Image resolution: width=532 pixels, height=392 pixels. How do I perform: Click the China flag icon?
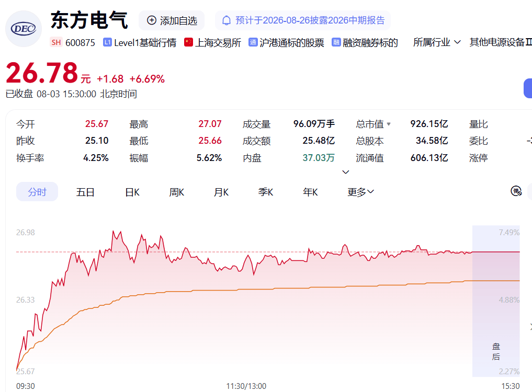(189, 42)
